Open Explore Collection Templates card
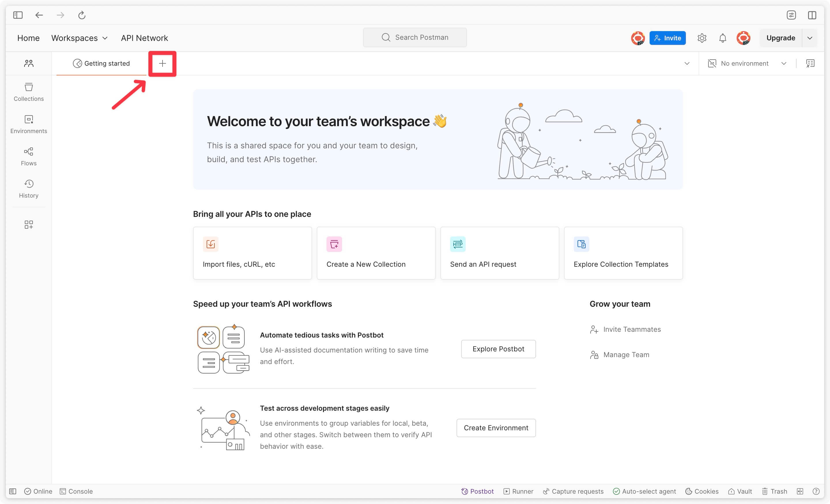This screenshot has width=830, height=504. pos(623,253)
